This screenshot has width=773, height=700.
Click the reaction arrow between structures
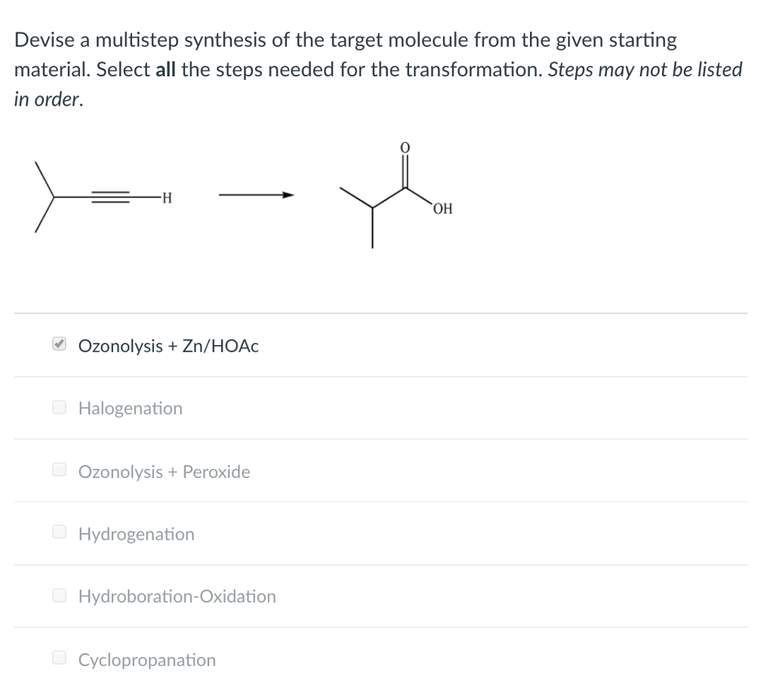click(x=255, y=195)
